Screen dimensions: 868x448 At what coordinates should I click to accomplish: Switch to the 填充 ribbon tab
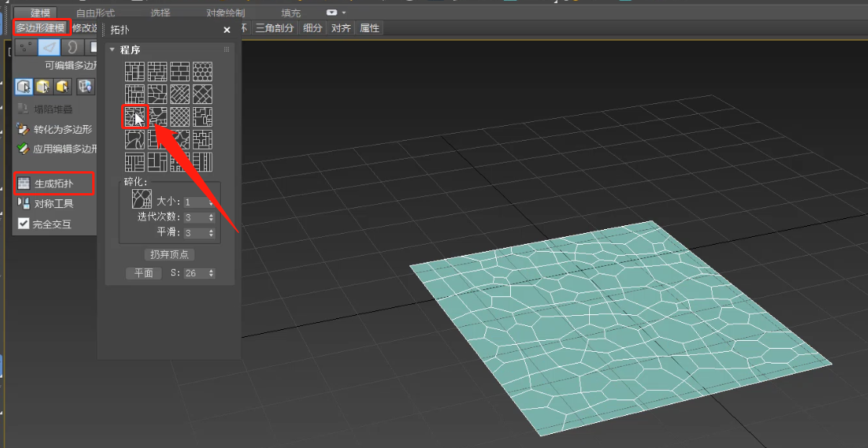coord(291,13)
